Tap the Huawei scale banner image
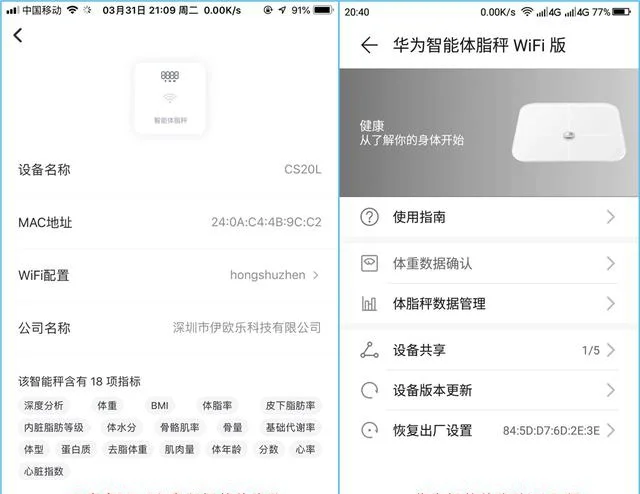This screenshot has height=494, width=640. click(489, 133)
